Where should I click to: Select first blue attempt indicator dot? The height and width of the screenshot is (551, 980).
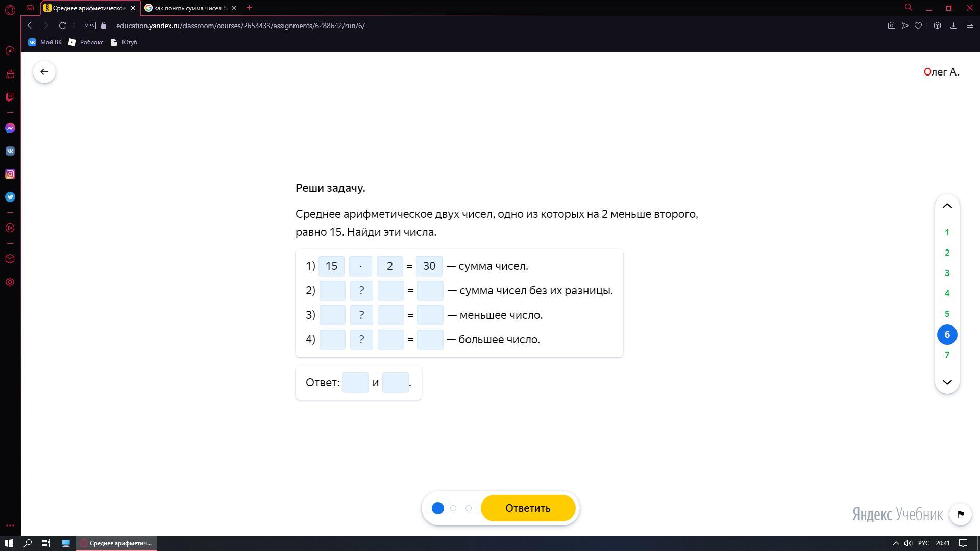437,508
